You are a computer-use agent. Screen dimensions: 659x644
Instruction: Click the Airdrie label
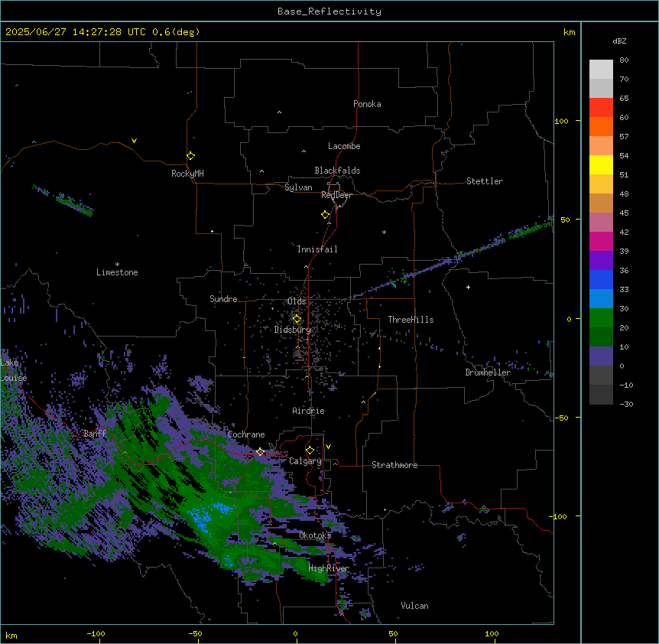tap(308, 411)
